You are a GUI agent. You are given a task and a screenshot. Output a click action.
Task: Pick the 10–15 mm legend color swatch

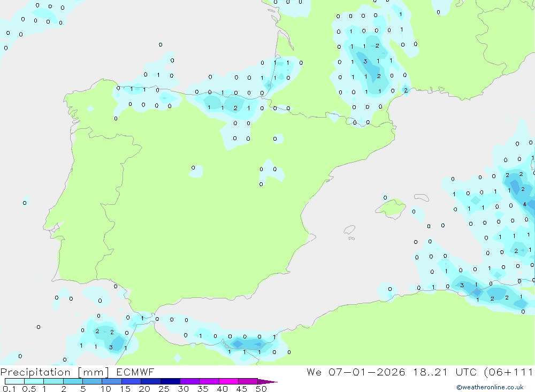click(112, 381)
